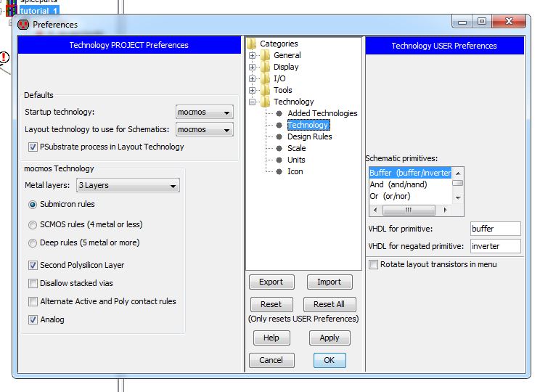Screen dimensions: 540x392
Task: Click the Reset All button
Action: [330, 304]
